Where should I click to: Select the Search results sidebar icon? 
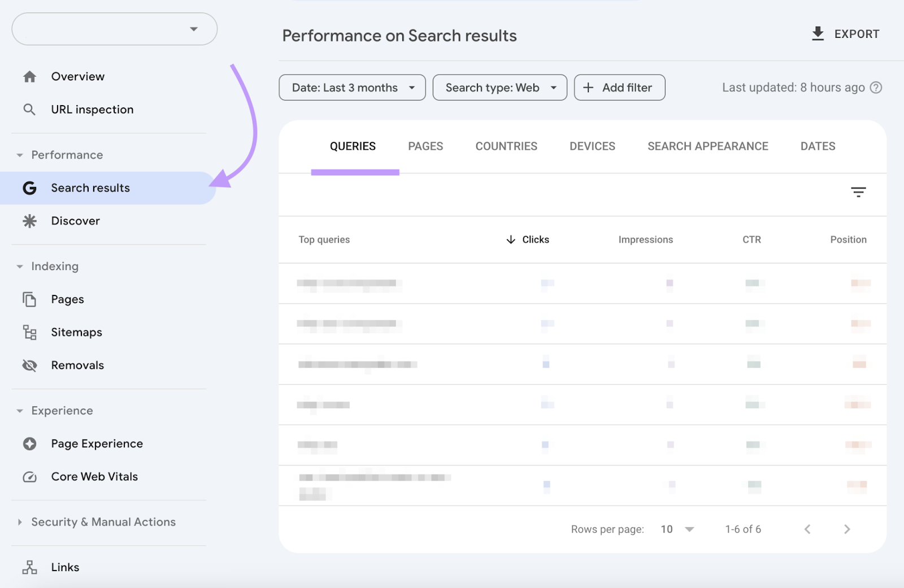tap(29, 188)
